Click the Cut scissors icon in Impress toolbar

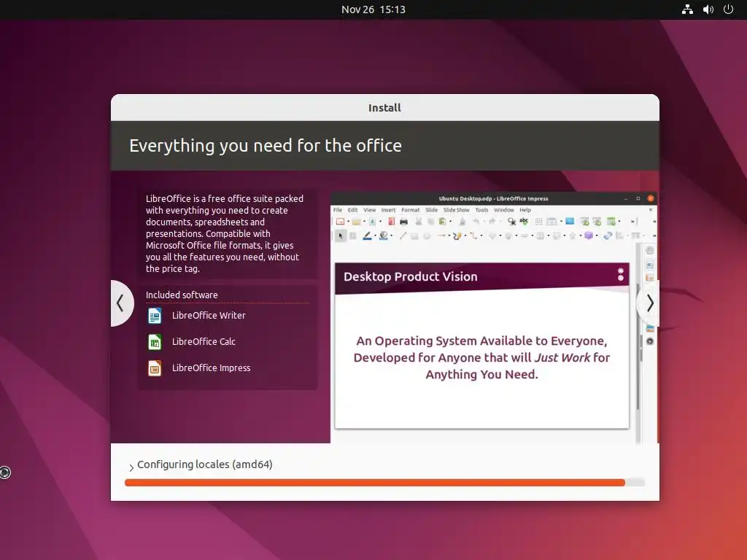[x=418, y=222]
